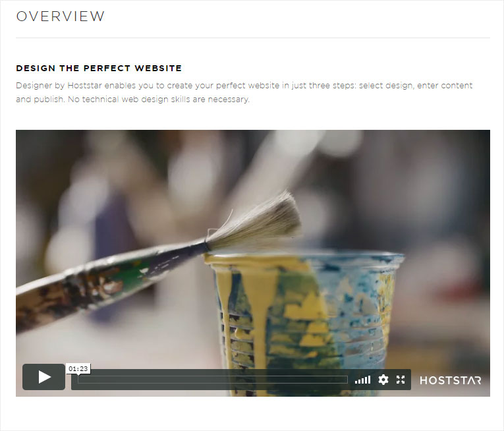Set volume to the middle bar
The width and height of the screenshot is (504, 431).
362,381
